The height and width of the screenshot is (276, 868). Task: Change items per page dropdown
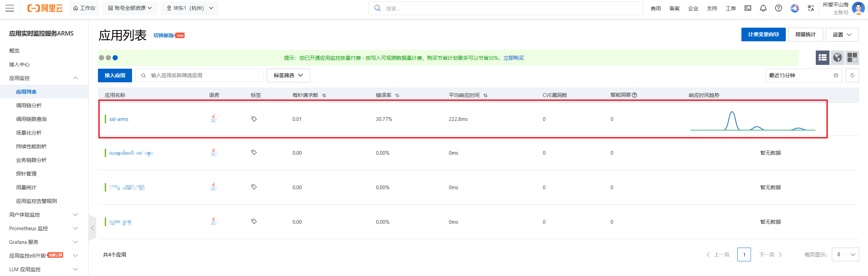845,254
